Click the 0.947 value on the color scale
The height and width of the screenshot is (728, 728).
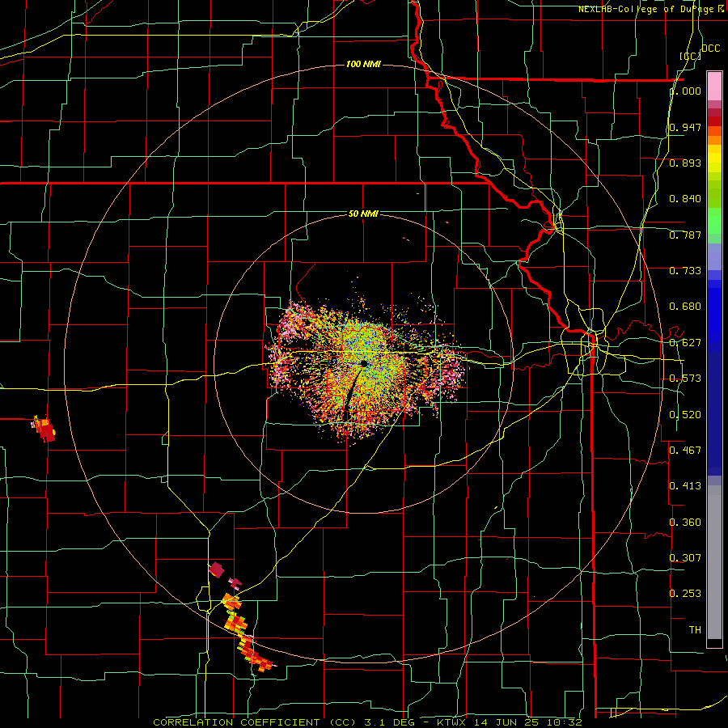(685, 127)
